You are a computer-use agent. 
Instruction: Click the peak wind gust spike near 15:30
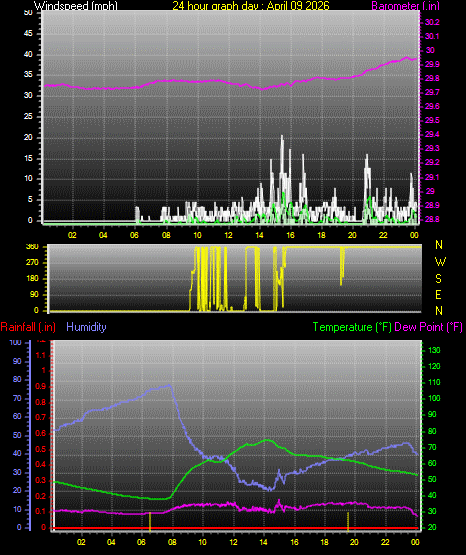point(282,138)
